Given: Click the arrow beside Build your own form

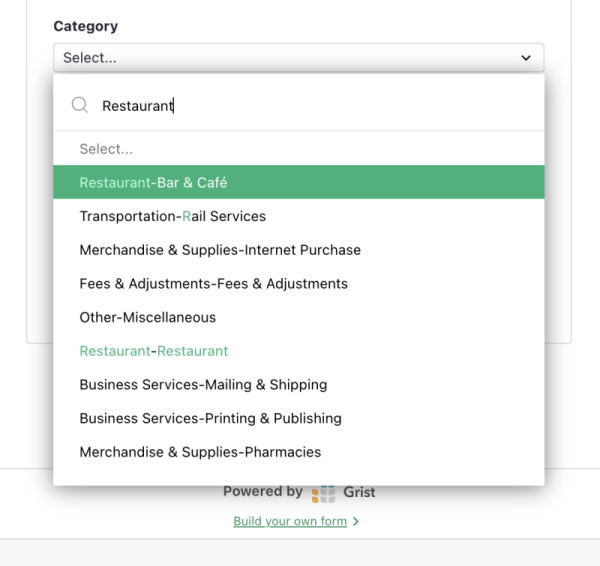Looking at the screenshot, I should tap(356, 521).
